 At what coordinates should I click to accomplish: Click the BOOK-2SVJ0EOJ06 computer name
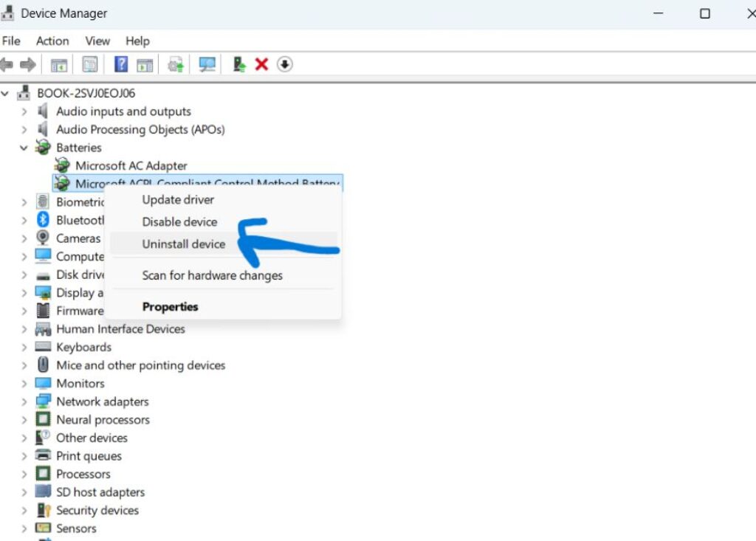point(86,93)
